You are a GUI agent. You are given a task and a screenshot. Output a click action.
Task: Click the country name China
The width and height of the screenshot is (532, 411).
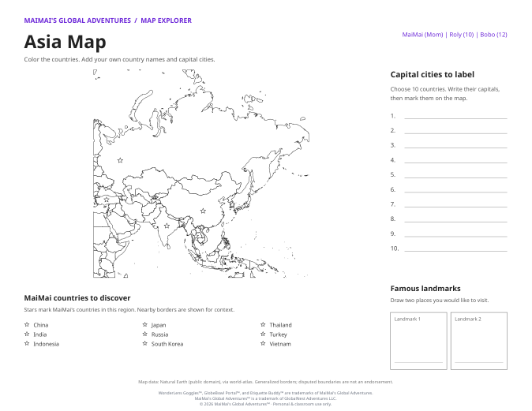41,325
